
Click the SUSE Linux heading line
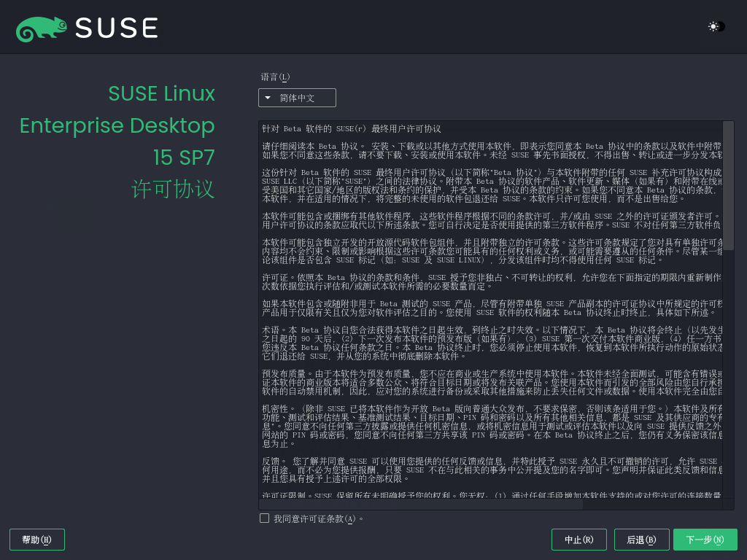click(161, 93)
